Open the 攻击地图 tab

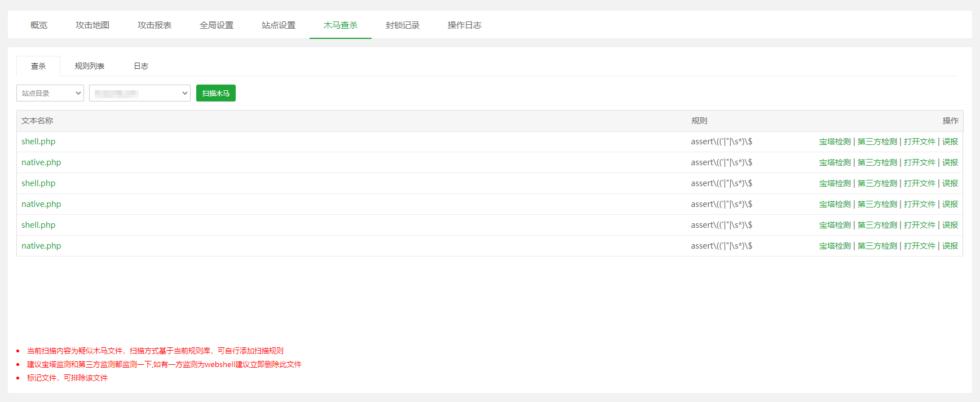pos(92,25)
